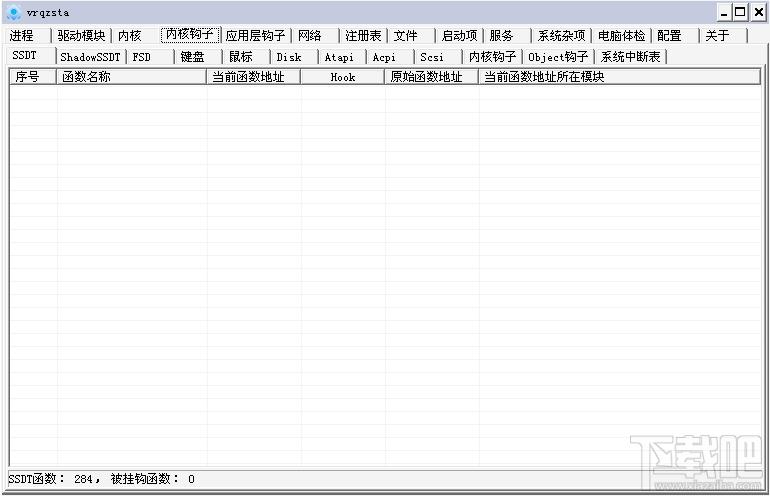
Task: Open the 配置 tab
Action: click(676, 36)
